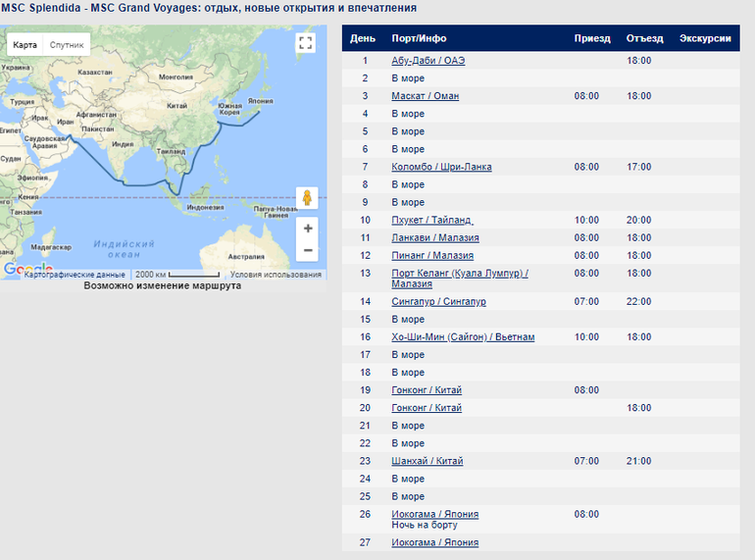
Task: Open the map's Условия использования link
Action: click(276, 275)
